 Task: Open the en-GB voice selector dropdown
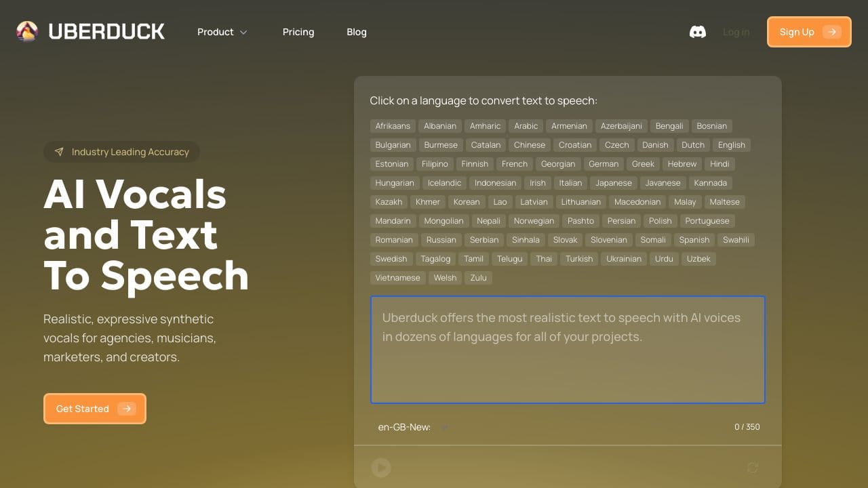(414, 427)
